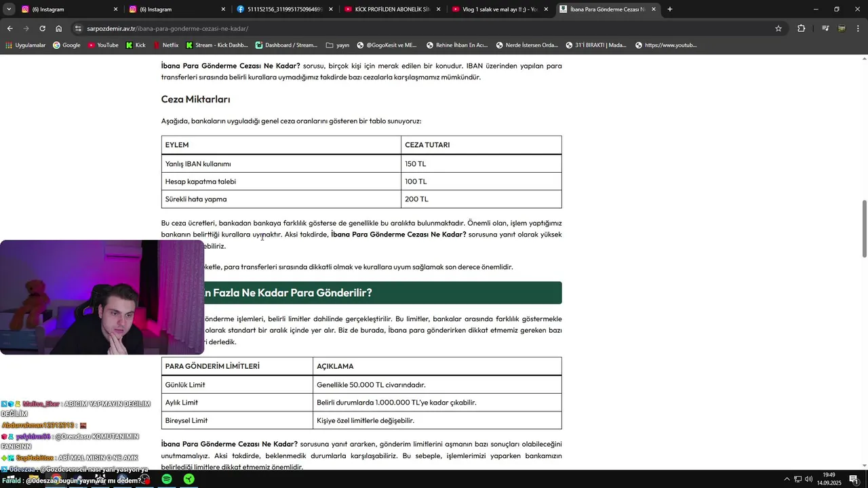Bookmark this page with the star icon
This screenshot has height=488, width=868.
pyautogui.click(x=778, y=28)
